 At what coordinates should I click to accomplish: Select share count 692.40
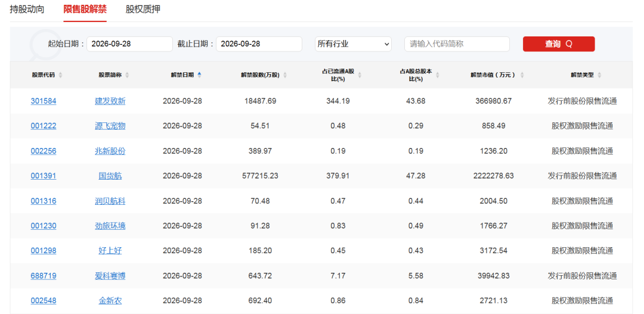click(x=259, y=301)
